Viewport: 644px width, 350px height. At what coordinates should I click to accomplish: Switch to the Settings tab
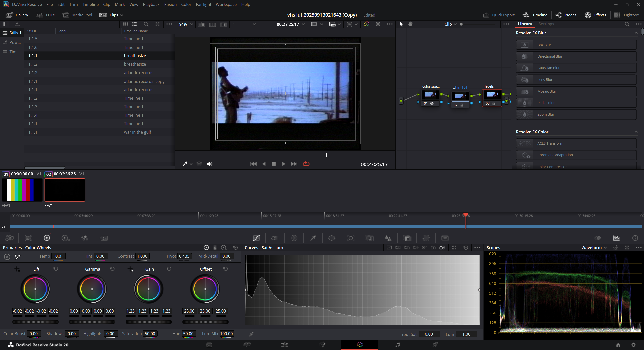(x=546, y=24)
